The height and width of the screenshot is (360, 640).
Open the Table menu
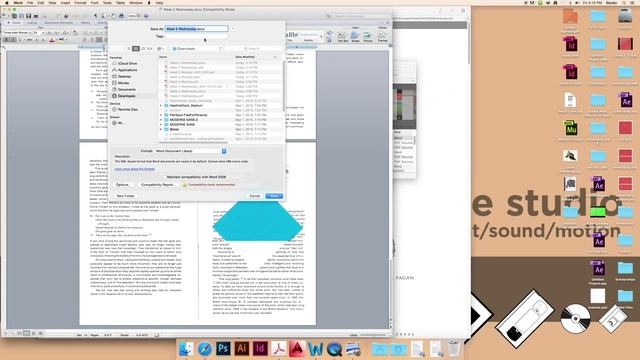click(120, 2)
